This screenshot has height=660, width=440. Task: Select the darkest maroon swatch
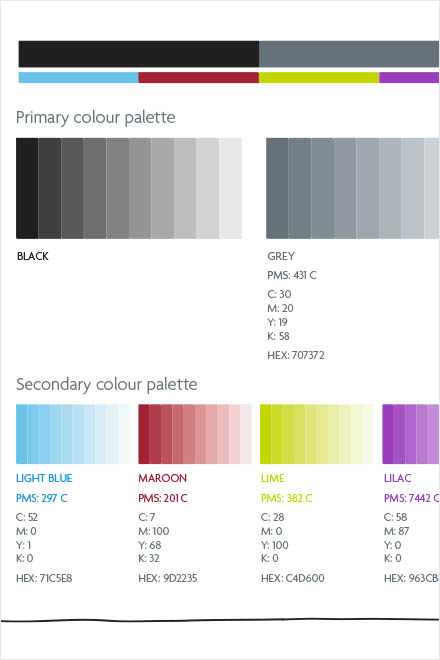(144, 434)
